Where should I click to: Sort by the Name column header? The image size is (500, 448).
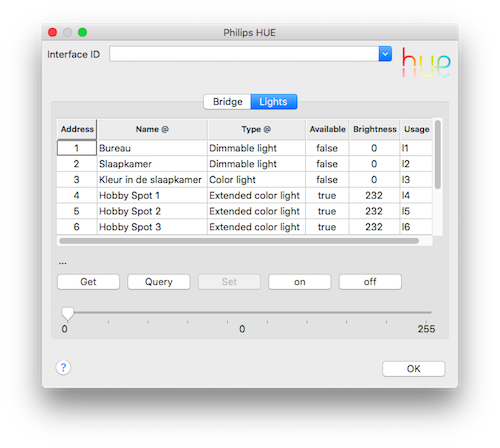point(152,129)
